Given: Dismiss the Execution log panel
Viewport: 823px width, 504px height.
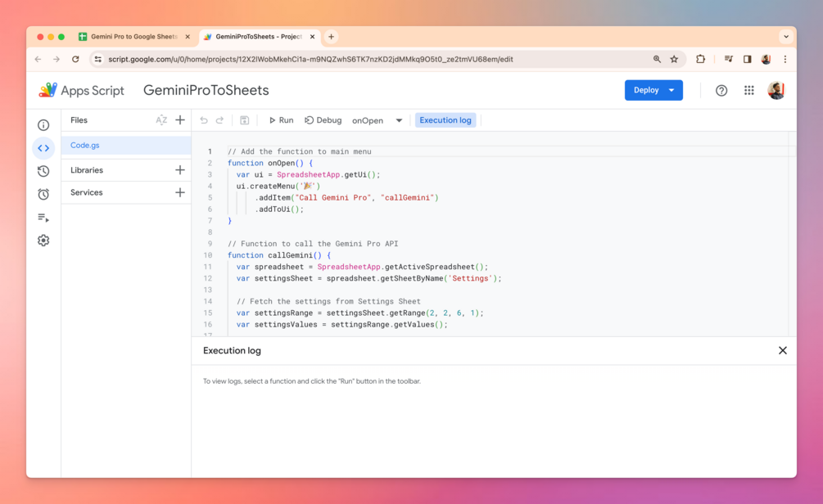Looking at the screenshot, I should [x=782, y=350].
